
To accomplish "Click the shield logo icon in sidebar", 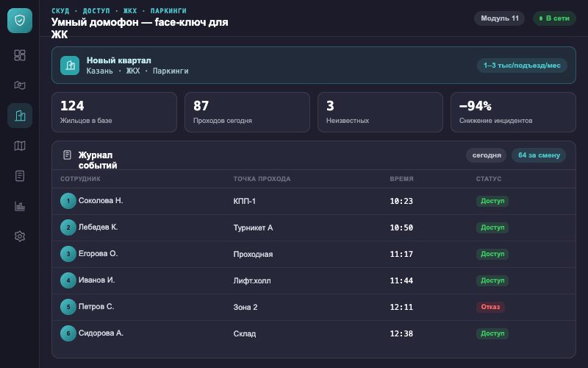I will pyautogui.click(x=20, y=21).
